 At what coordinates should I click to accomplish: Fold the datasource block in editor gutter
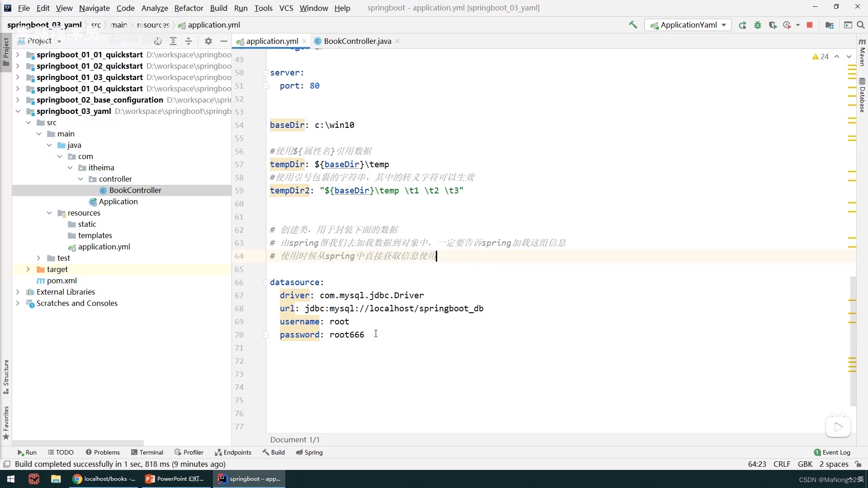(266, 282)
